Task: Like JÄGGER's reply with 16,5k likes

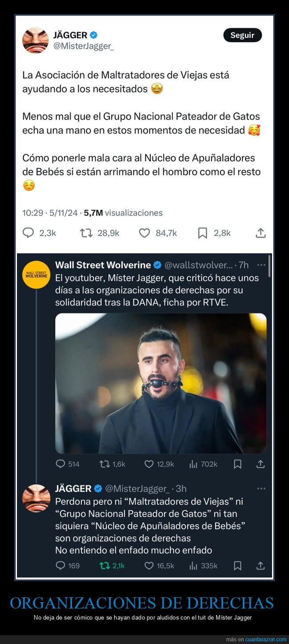Action: pyautogui.click(x=149, y=565)
